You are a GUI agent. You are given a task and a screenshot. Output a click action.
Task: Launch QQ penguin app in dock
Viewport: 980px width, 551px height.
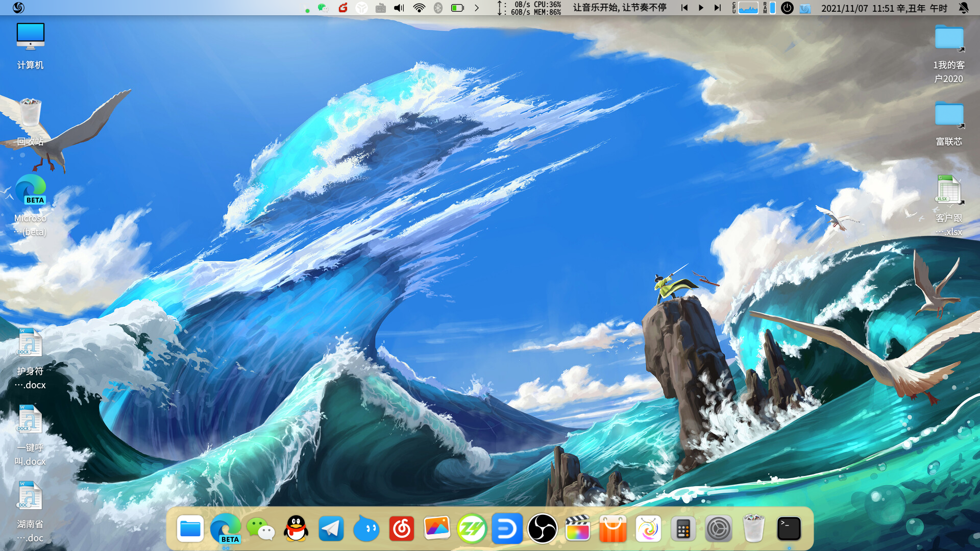tap(296, 529)
